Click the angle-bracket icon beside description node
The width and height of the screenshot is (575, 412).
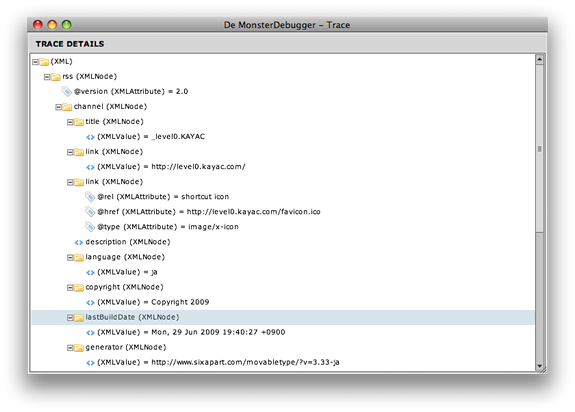click(x=79, y=242)
